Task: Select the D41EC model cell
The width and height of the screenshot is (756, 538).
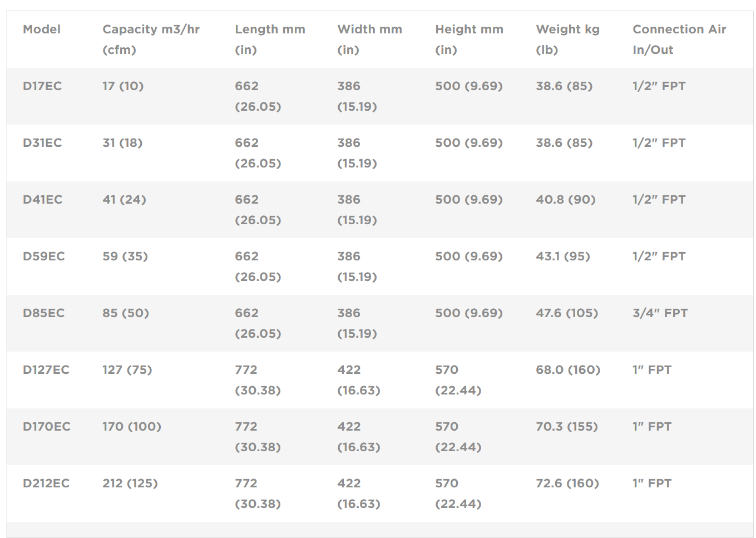Action: [x=42, y=200]
